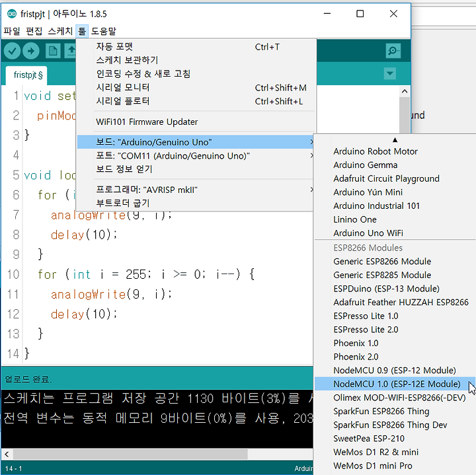The height and width of the screenshot is (475, 476).
Task: Click 보드 정보 얻기 entry
Action: tap(195, 169)
